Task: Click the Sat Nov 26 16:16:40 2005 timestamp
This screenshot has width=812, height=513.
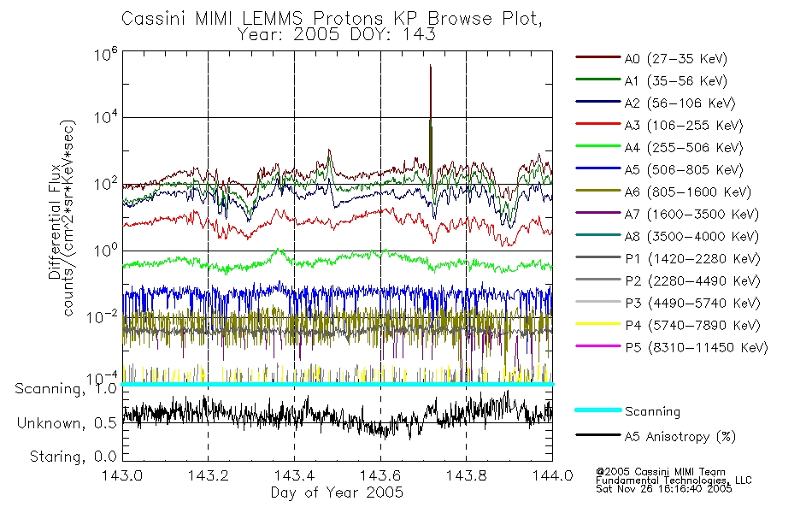Action: click(x=664, y=489)
